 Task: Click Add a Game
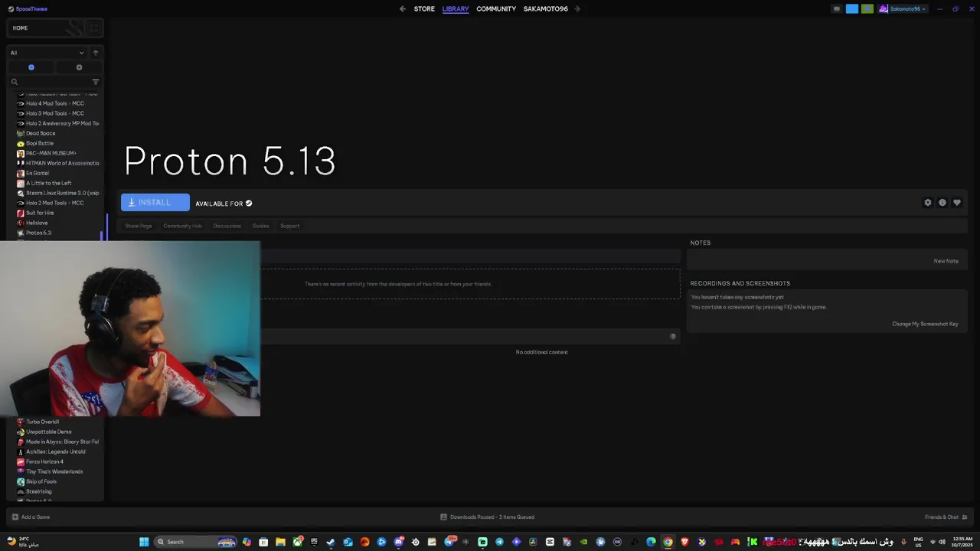(31, 517)
